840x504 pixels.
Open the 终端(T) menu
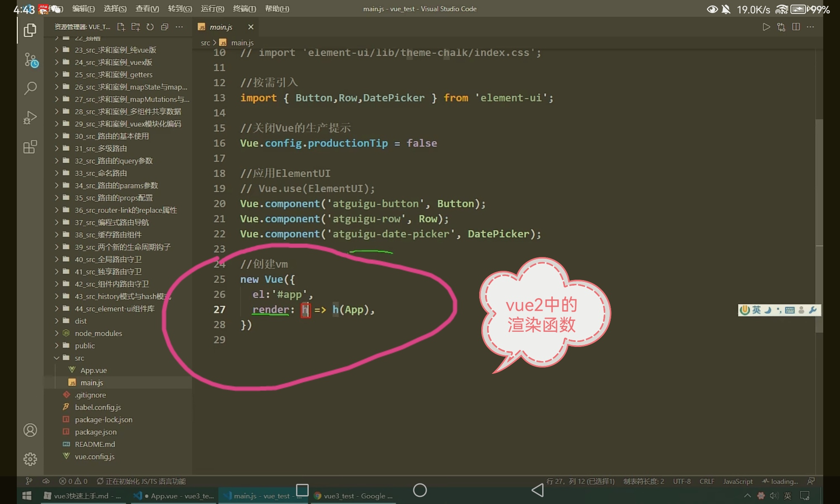pyautogui.click(x=244, y=9)
